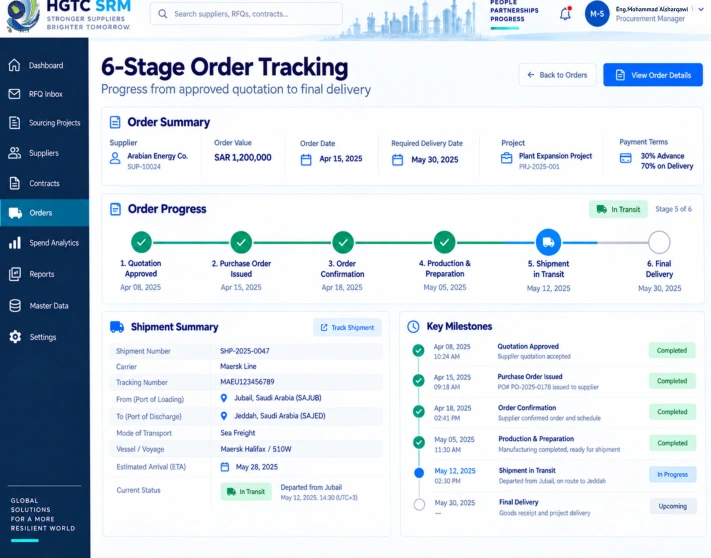Select the Orders truck icon in sidebar
Image resolution: width=711 pixels, height=558 pixels.
coord(15,213)
